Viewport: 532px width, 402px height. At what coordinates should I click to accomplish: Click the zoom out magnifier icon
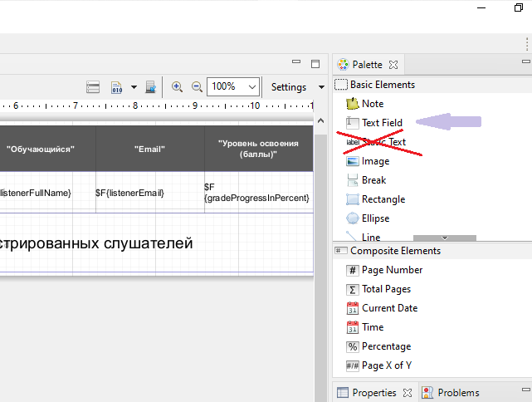point(197,86)
